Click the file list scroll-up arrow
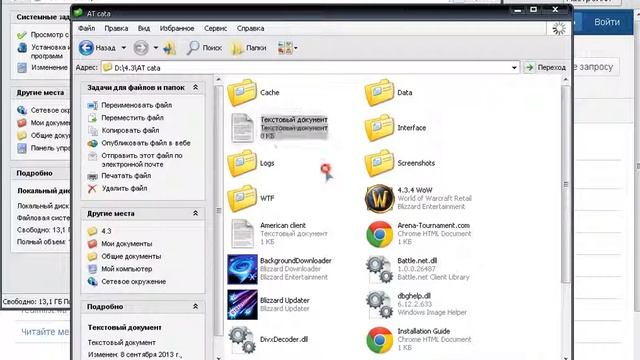 tap(565, 80)
